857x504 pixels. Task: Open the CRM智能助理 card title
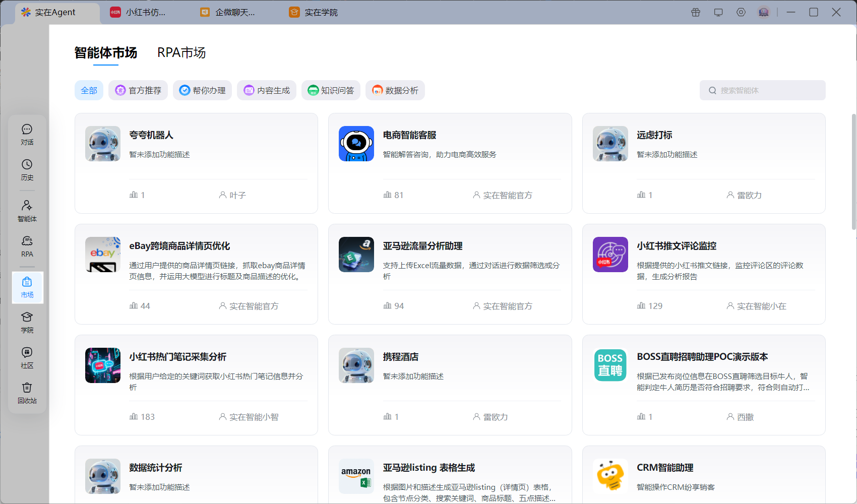pyautogui.click(x=665, y=468)
